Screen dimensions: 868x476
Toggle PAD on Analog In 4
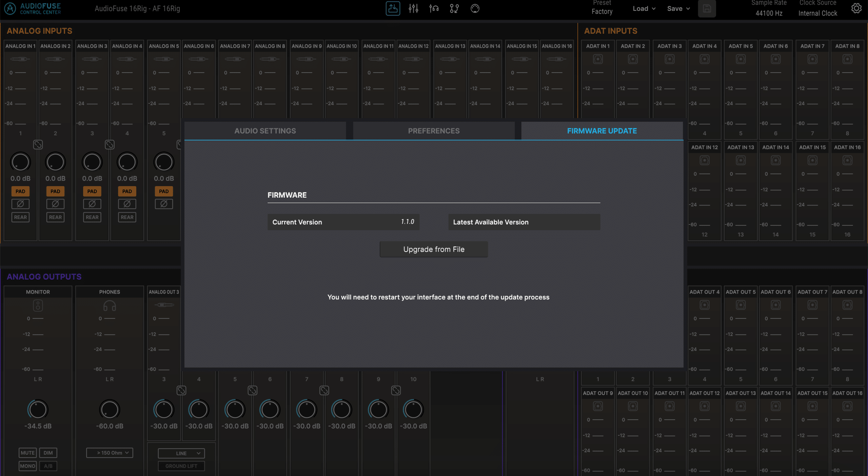(x=127, y=191)
